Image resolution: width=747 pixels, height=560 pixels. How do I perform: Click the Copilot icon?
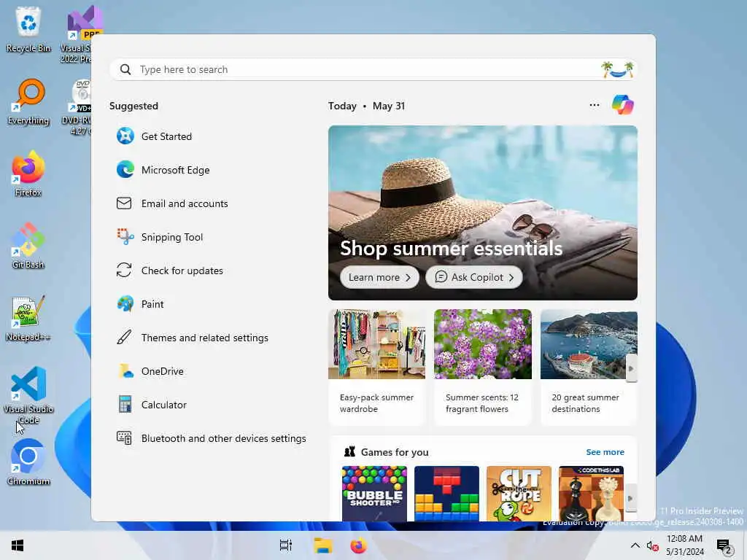622,105
